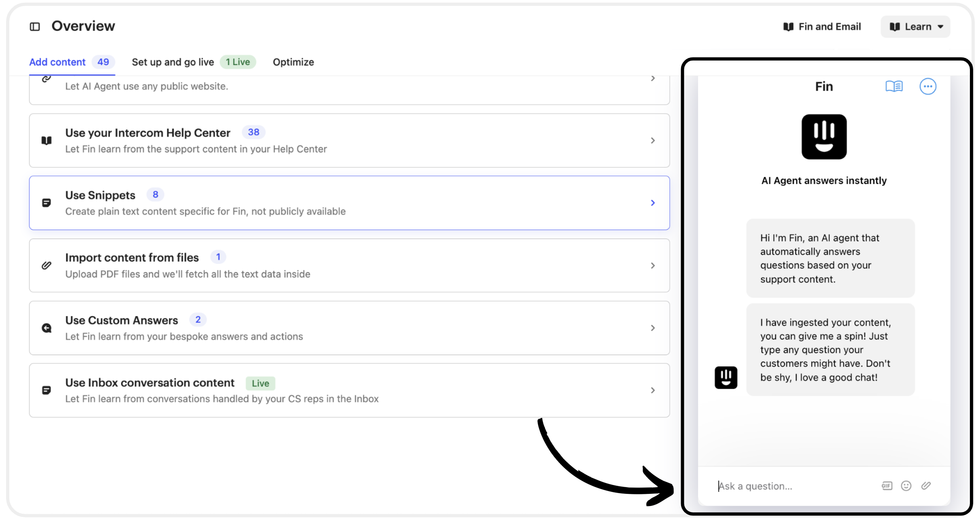Viewport: 980px width, 523px height.
Task: Click the Overview page heading
Action: [83, 26]
